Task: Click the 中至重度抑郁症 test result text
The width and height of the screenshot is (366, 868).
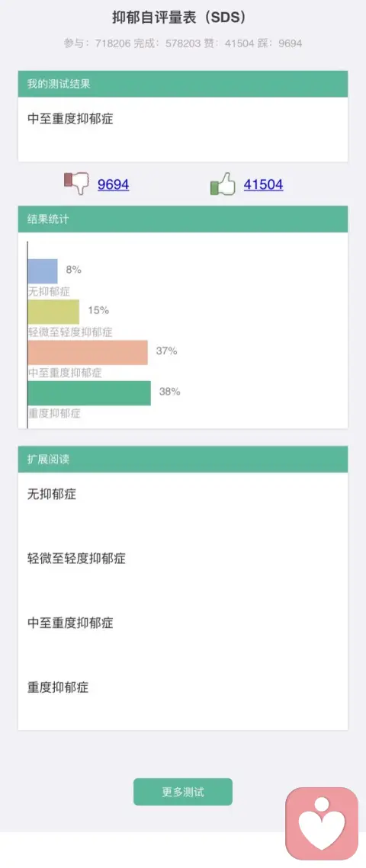Action: [70, 118]
